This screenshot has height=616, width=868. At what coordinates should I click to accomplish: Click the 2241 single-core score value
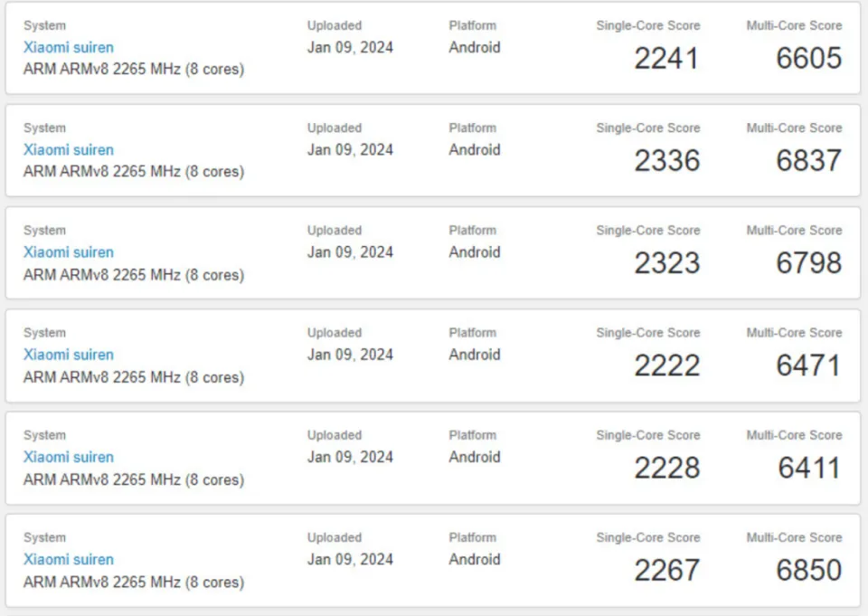coord(666,59)
